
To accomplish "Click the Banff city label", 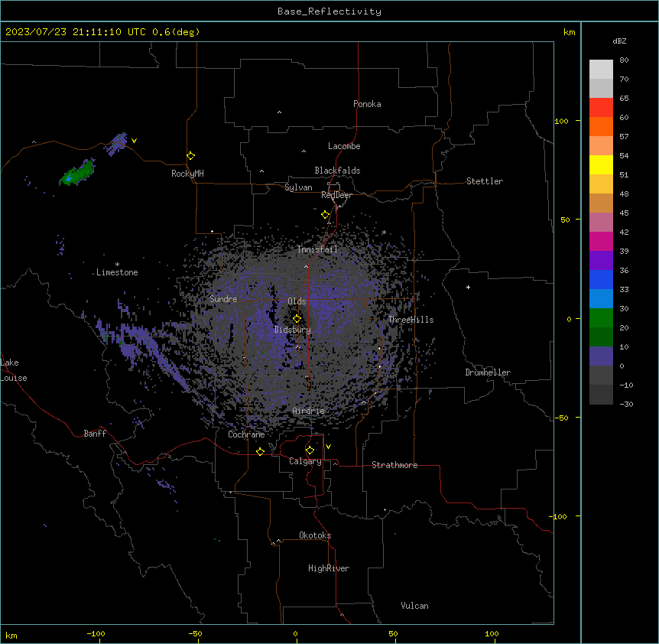I will 95,434.
